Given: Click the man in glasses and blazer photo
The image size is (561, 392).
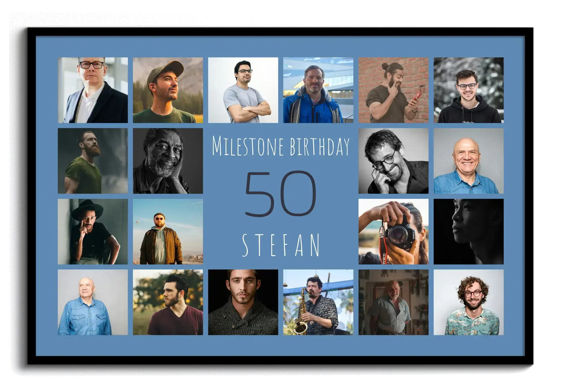Looking at the screenshot, I should [x=93, y=90].
